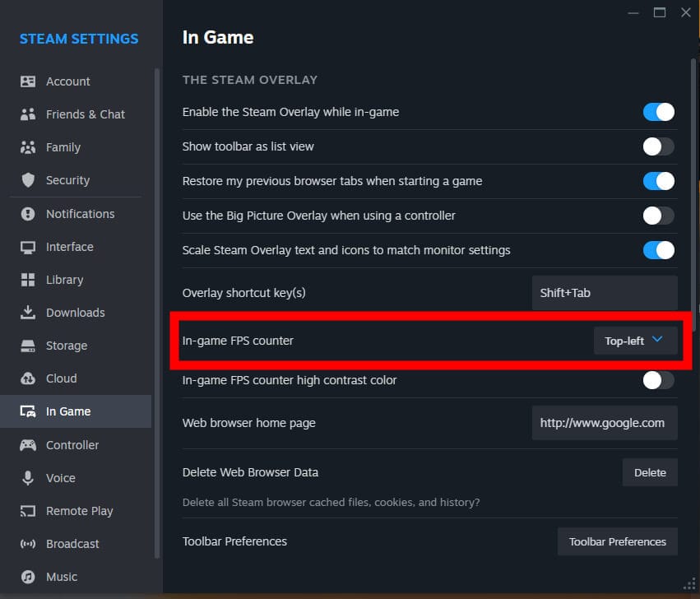The width and height of the screenshot is (700, 599).
Task: Go to Voice settings
Action: pyautogui.click(x=76, y=478)
